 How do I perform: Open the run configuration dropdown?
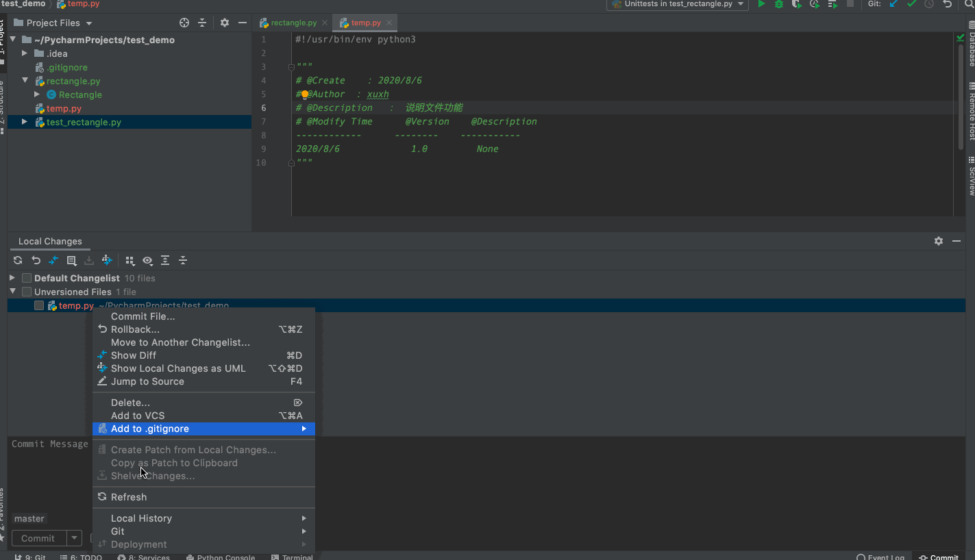click(741, 4)
